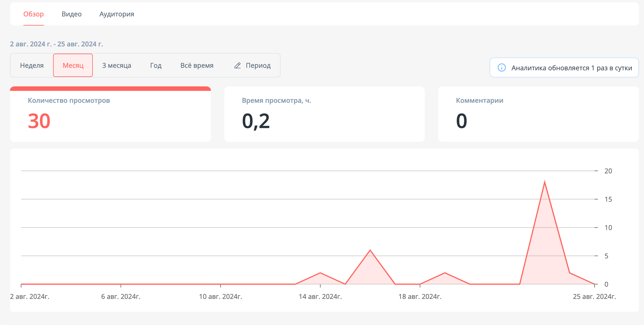Click the date range 2 авг. 2024 г. - 25 авг. 2024 г.

(56, 44)
